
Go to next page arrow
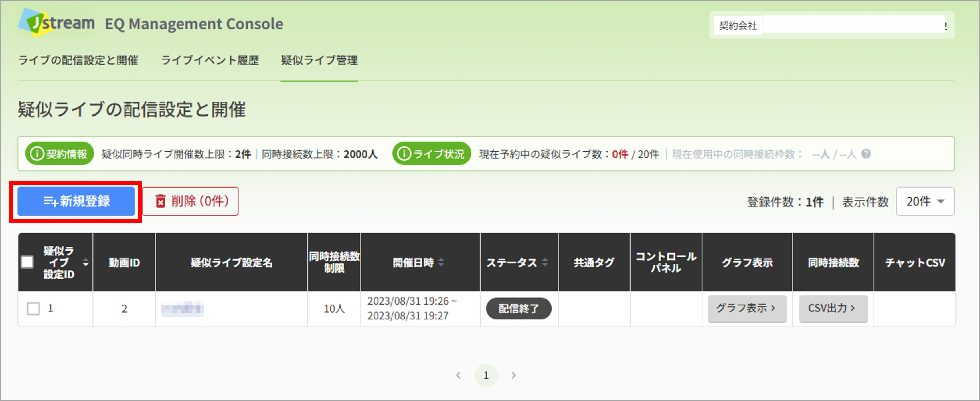pyautogui.click(x=513, y=375)
